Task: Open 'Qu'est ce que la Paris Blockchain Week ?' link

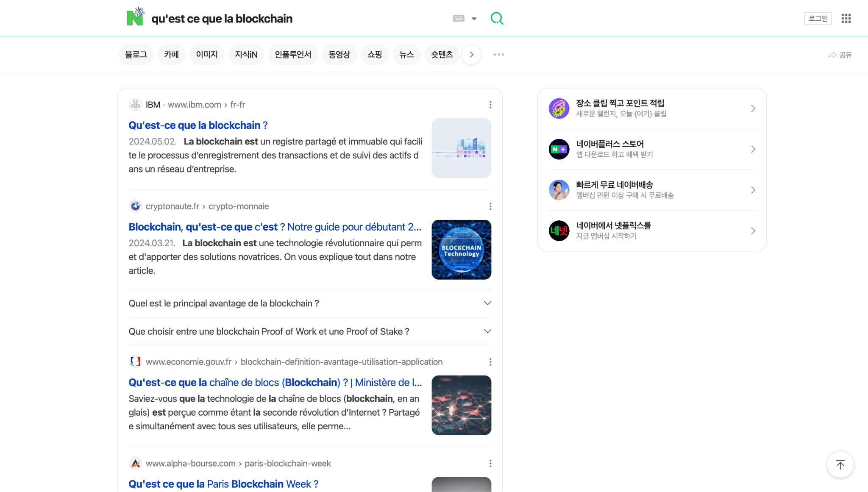Action: point(223,484)
